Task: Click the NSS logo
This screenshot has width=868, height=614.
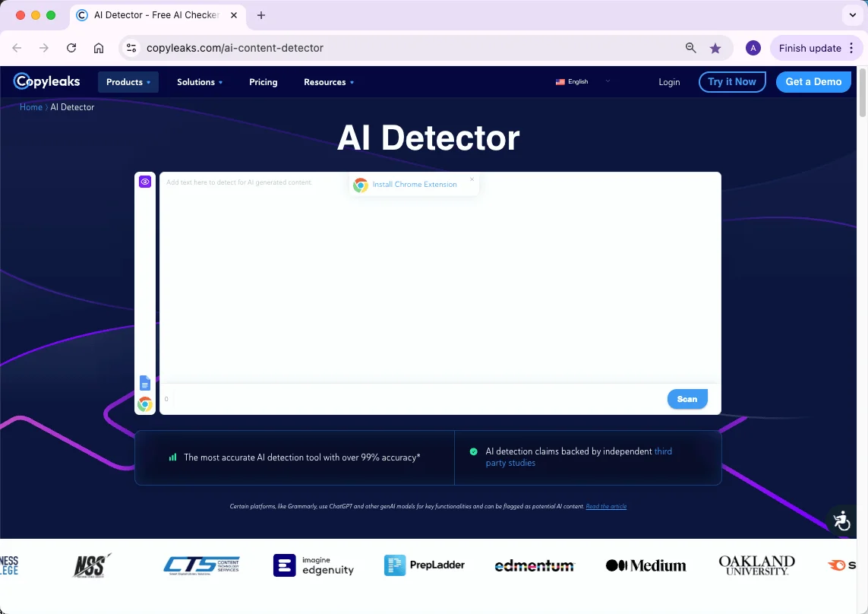Action: (92, 565)
